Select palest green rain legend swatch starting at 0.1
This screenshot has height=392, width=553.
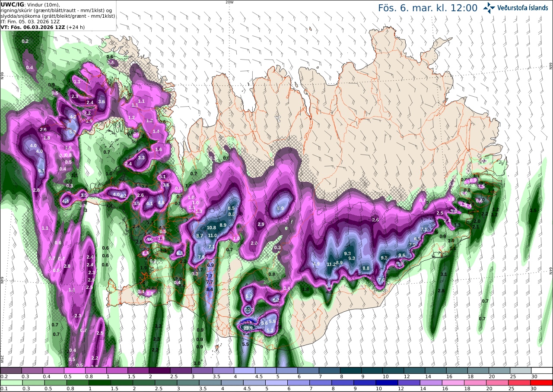tap(11, 383)
